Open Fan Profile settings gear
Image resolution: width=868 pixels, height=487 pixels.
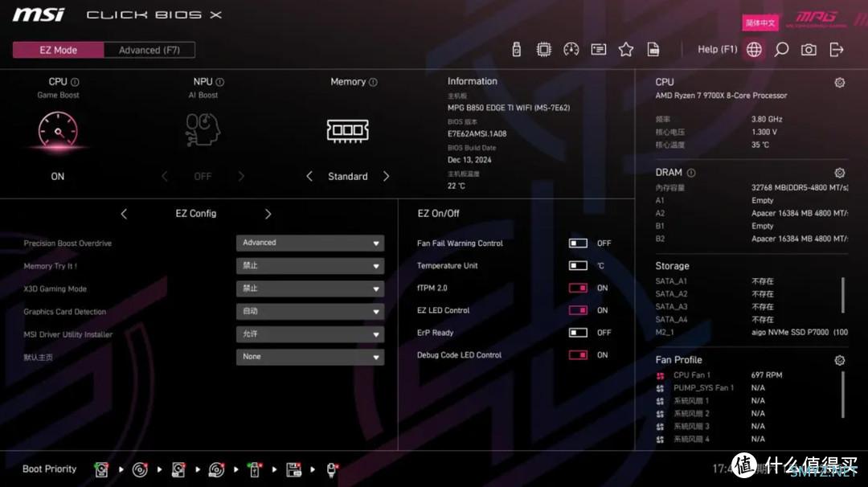[x=840, y=360]
